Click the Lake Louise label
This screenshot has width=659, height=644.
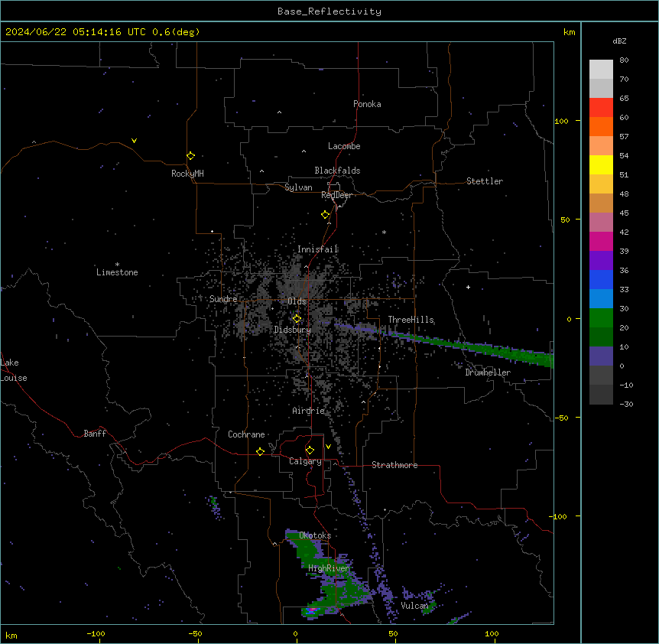click(14, 370)
